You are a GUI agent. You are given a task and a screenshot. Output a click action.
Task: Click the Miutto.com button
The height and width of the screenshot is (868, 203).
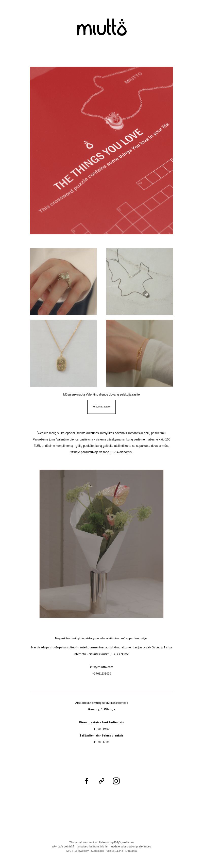101,407
